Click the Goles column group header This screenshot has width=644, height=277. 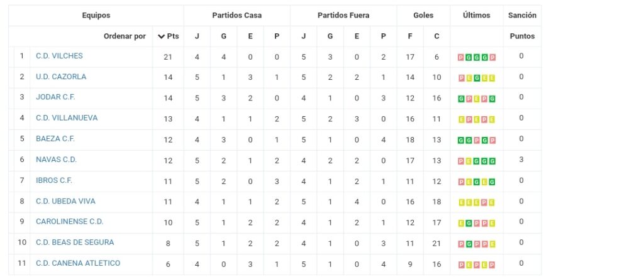pyautogui.click(x=423, y=15)
